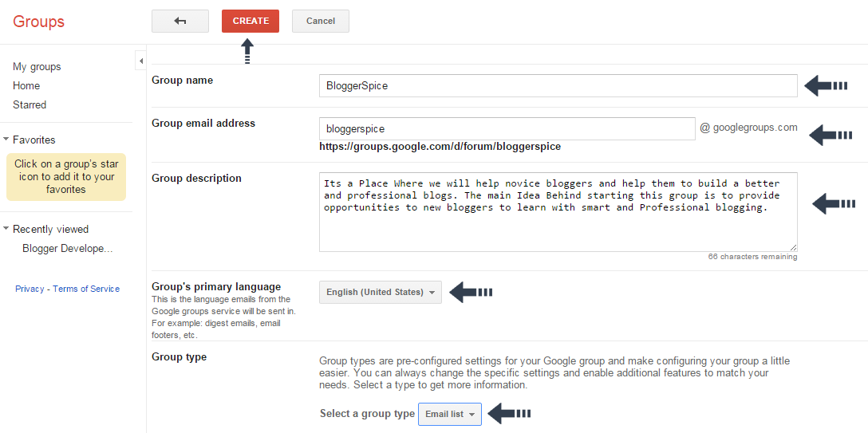The width and height of the screenshot is (868, 433).
Task: Focus the Group name field
Action: (558, 85)
